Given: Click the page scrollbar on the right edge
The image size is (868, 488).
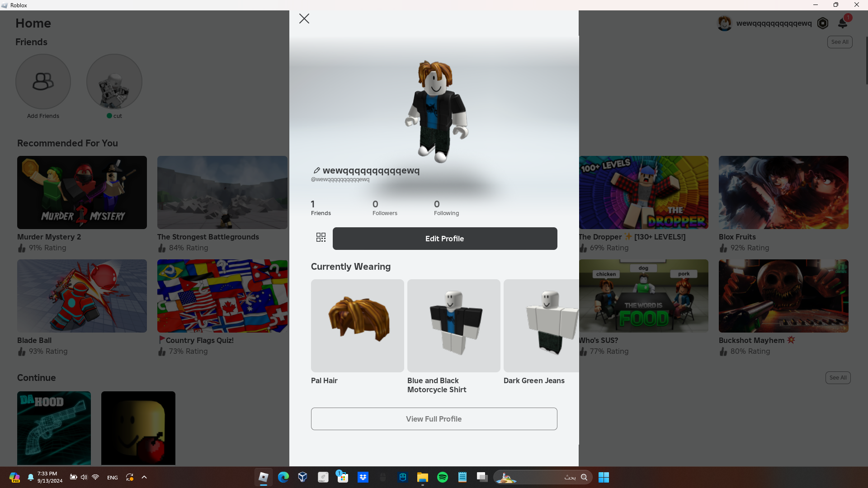Looking at the screenshot, I should 867,60.
